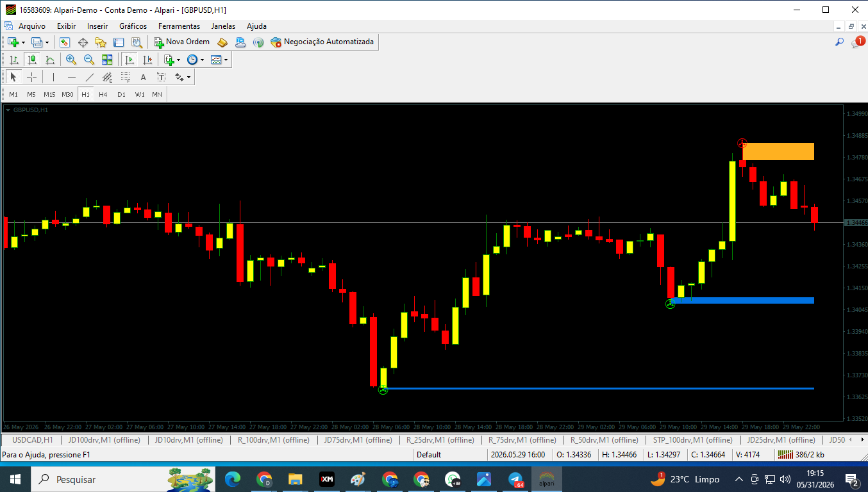The height and width of the screenshot is (492, 868).
Task: Toggle chart shift from right edge
Action: point(147,60)
